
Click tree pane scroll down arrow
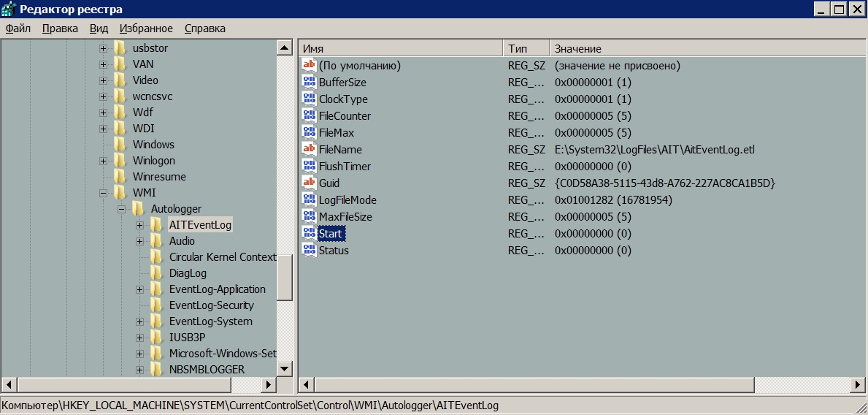[x=285, y=368]
